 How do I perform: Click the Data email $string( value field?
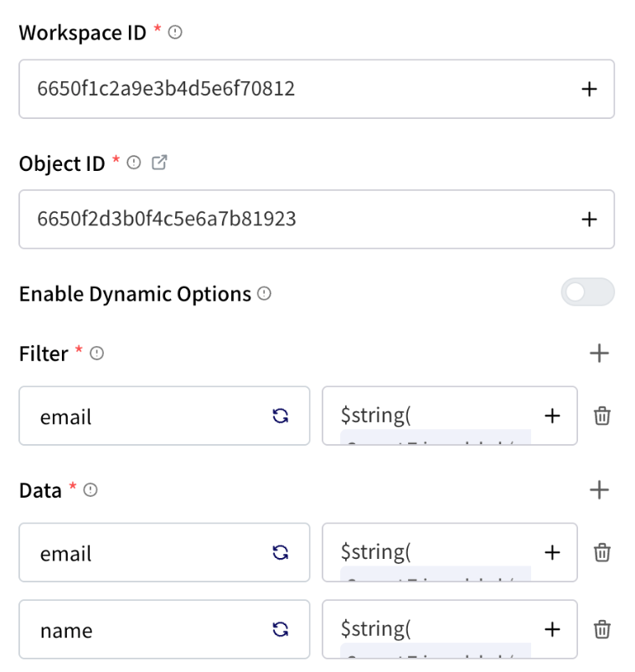click(450, 552)
